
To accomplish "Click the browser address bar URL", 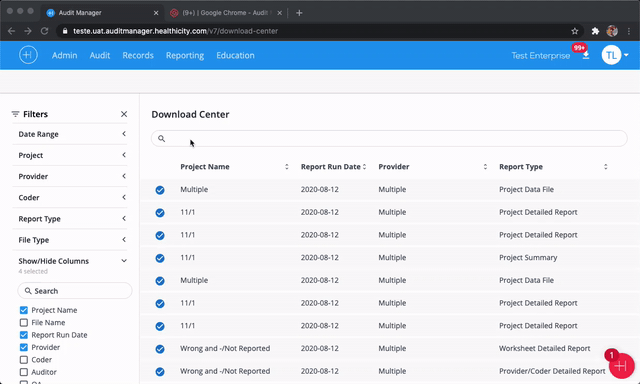I will click(x=176, y=31).
